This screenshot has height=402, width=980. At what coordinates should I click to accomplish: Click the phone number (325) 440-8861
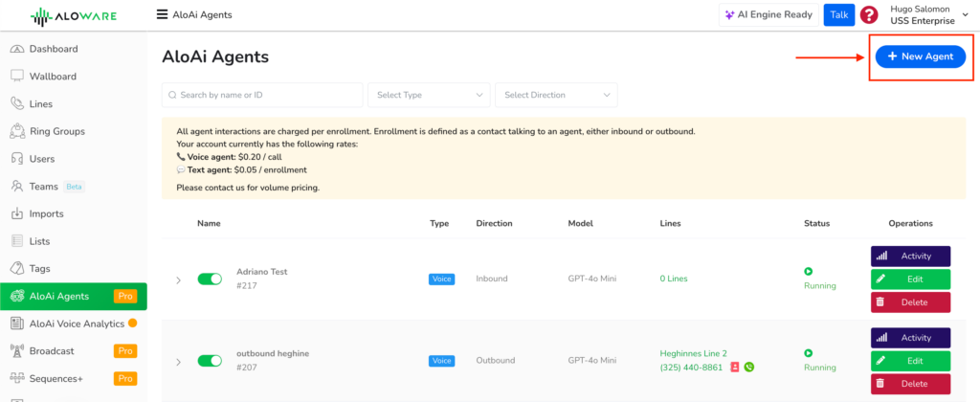coord(691,368)
